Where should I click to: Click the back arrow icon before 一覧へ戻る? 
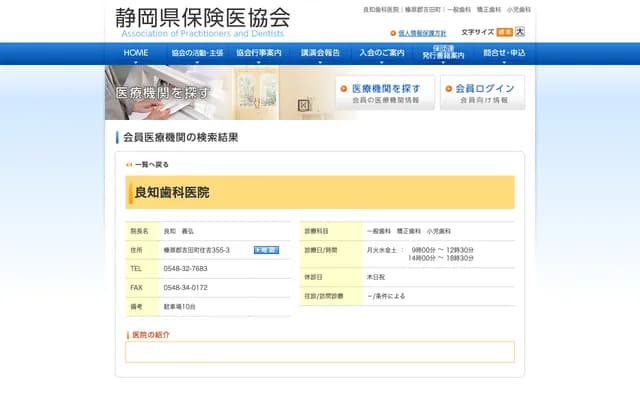coord(129,164)
